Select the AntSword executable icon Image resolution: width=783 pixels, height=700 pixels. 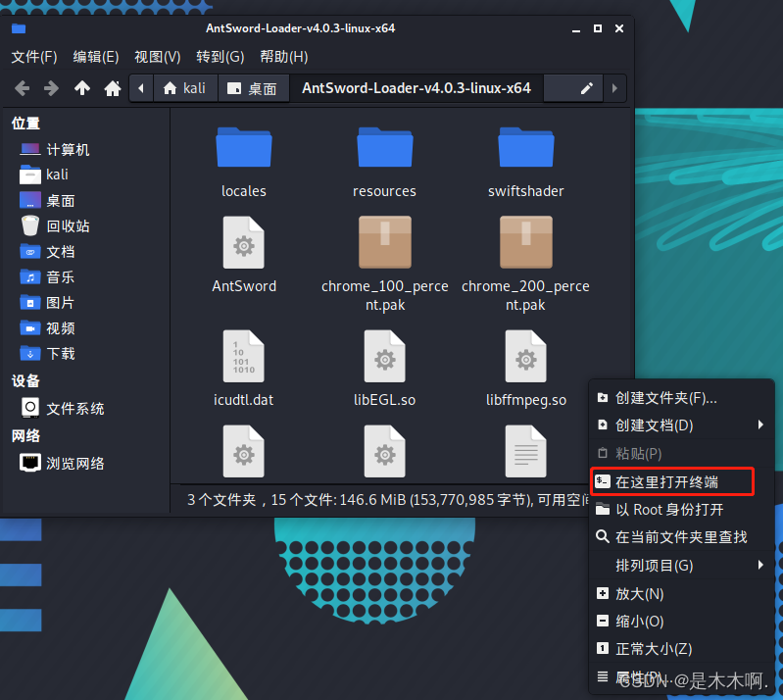(244, 242)
